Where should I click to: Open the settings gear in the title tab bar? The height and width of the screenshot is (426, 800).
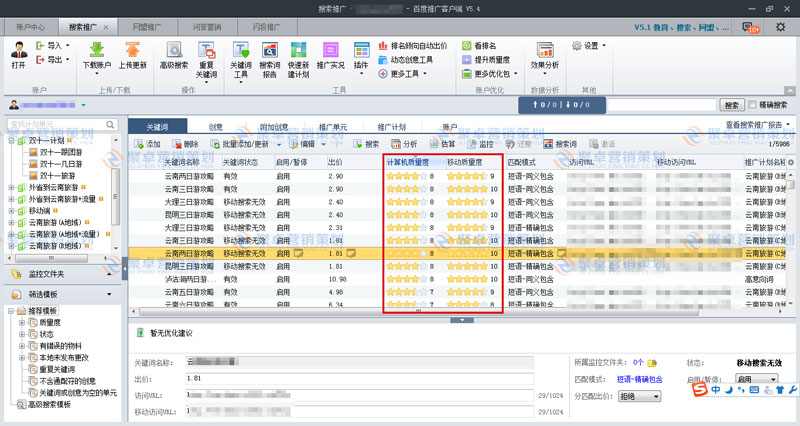point(780,27)
